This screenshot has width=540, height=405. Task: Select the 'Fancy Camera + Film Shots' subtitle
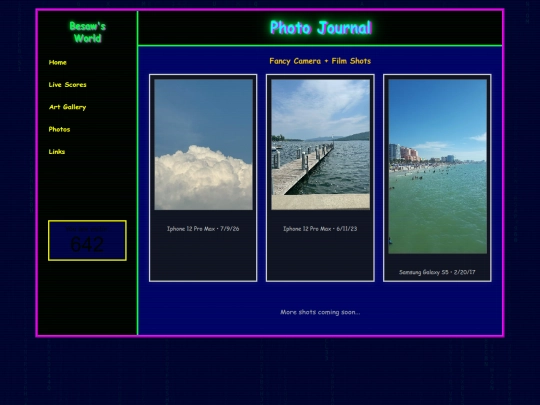(x=320, y=61)
